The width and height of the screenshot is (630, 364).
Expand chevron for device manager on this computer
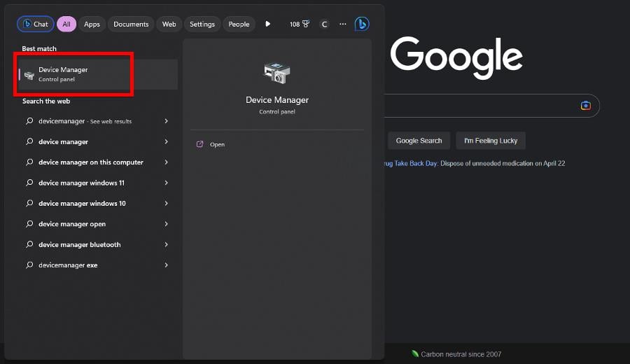(167, 162)
